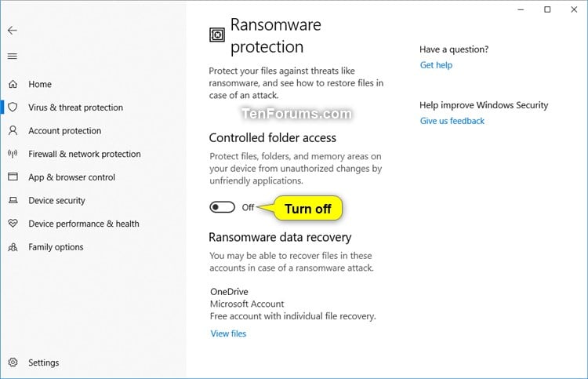
Task: Open View files link under OneDrive
Action: (x=228, y=333)
